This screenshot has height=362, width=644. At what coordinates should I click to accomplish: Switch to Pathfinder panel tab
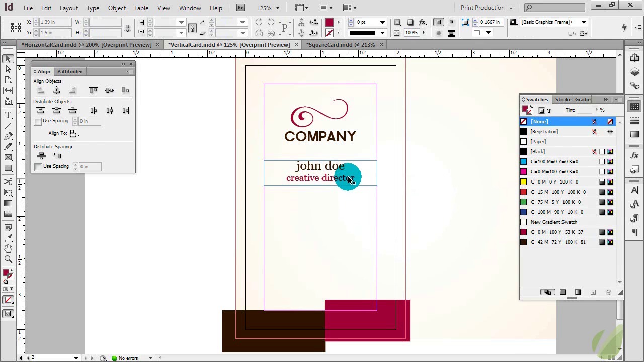[69, 72]
